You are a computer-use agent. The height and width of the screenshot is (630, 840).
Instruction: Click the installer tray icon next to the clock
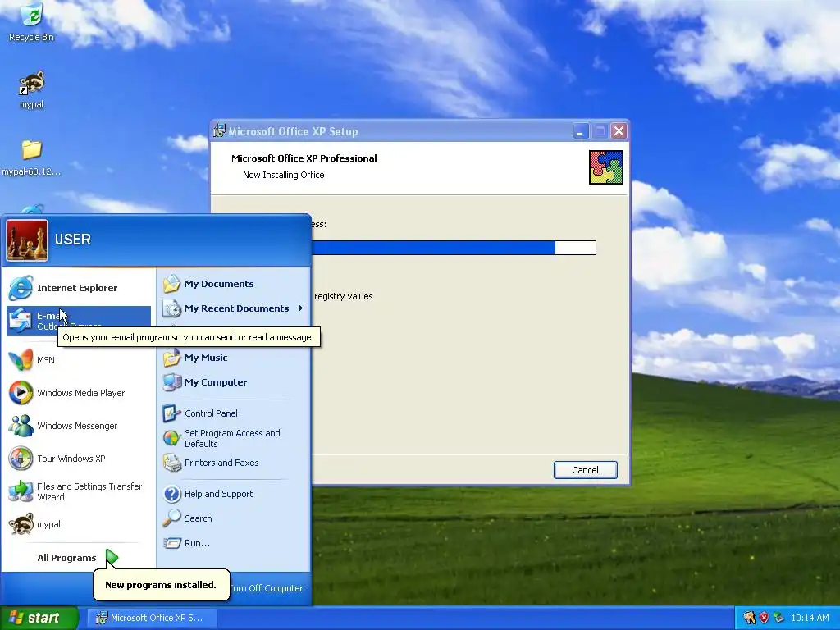pos(779,618)
